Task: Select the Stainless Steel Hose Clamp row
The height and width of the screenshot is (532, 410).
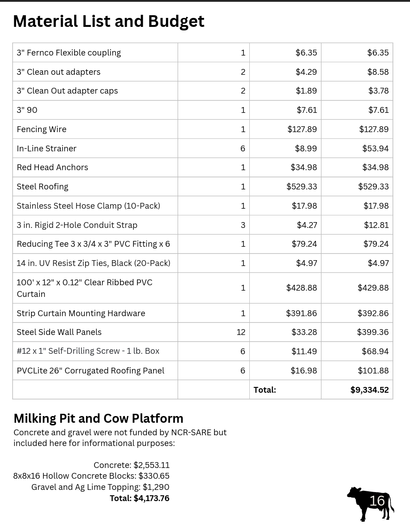Action: (88, 206)
